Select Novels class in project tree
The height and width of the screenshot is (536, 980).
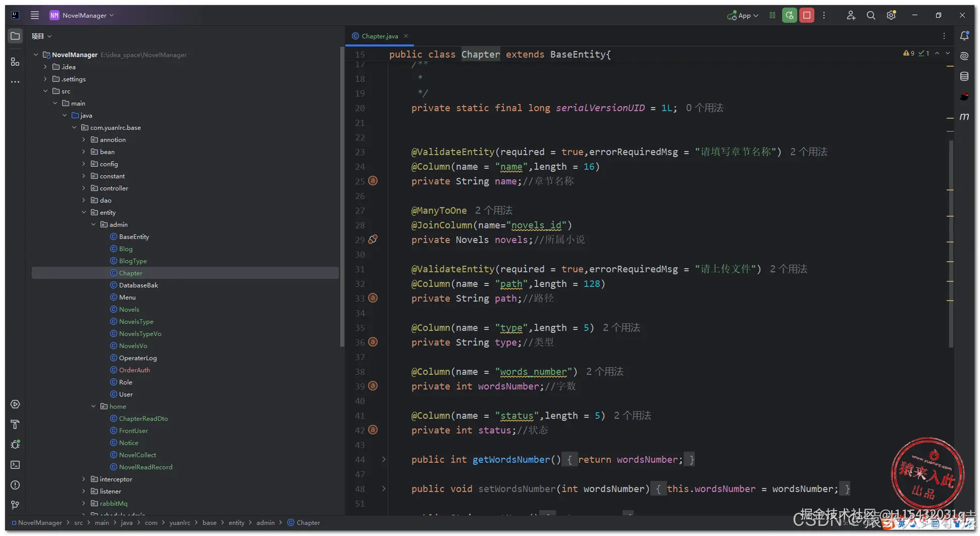pyautogui.click(x=129, y=310)
